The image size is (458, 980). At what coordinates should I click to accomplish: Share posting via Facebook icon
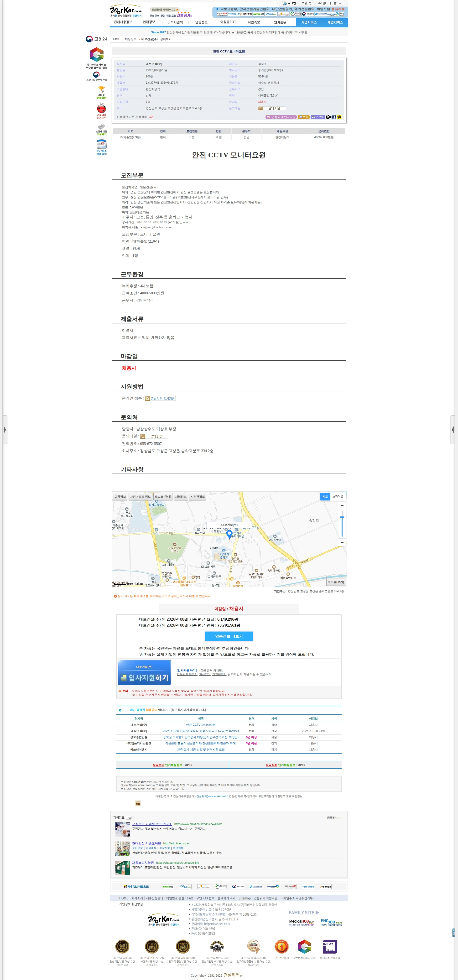334,117
